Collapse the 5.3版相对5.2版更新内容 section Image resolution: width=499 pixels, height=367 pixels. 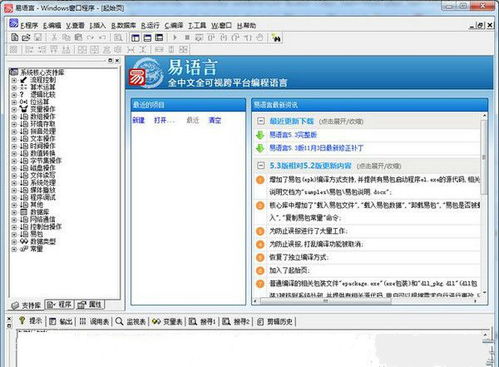(x=261, y=165)
